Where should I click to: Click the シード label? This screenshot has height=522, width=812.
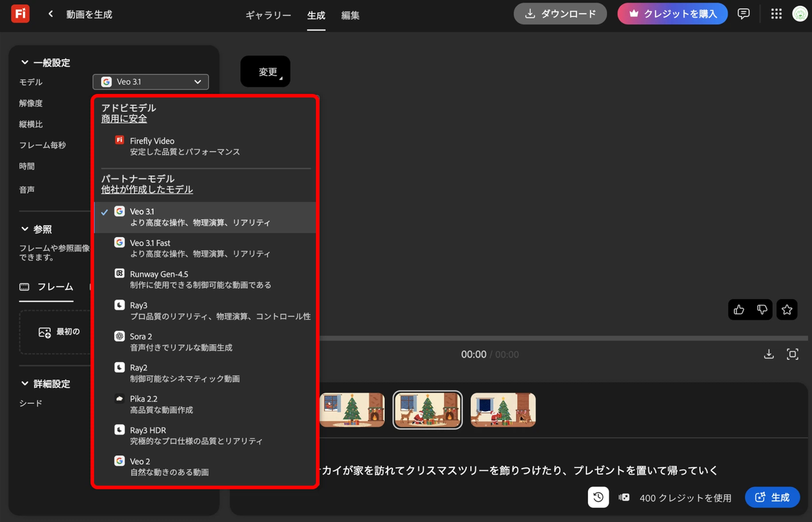pyautogui.click(x=30, y=403)
